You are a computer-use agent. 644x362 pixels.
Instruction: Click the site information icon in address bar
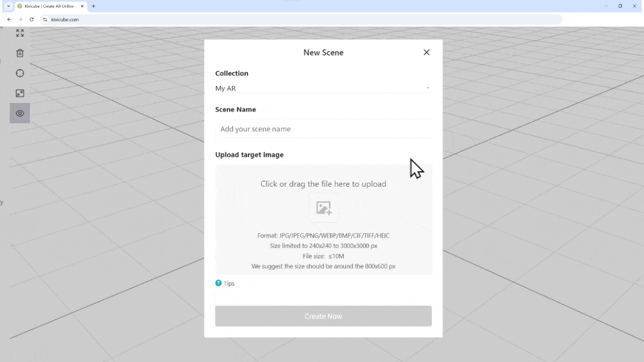45,19
